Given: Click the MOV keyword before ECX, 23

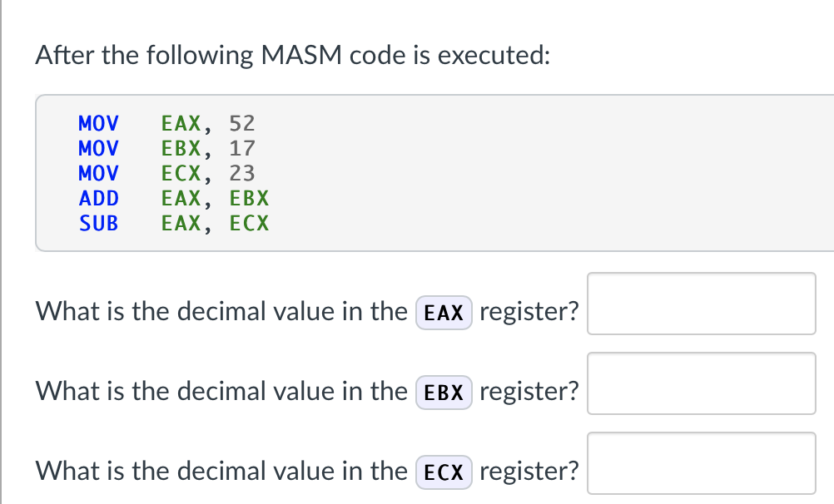Looking at the screenshot, I should pos(98,174).
